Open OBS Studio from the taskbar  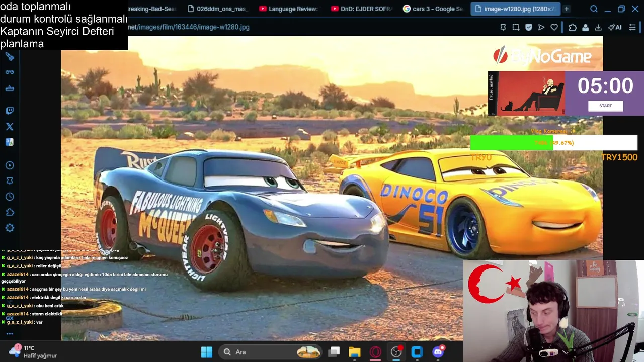396,352
